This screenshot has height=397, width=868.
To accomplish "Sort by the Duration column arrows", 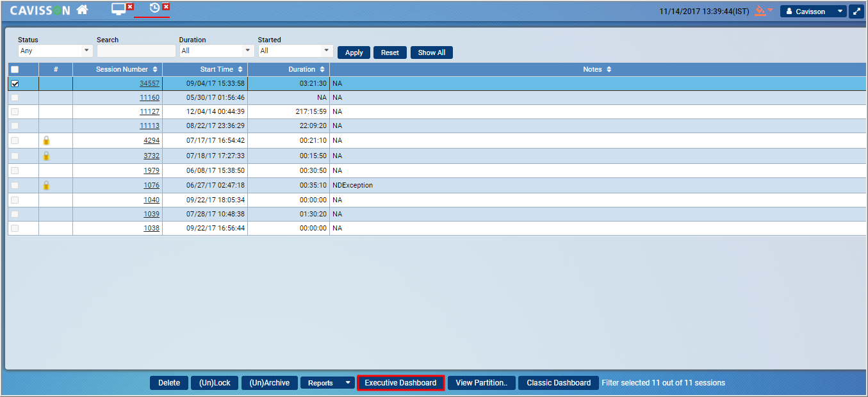I will 322,69.
